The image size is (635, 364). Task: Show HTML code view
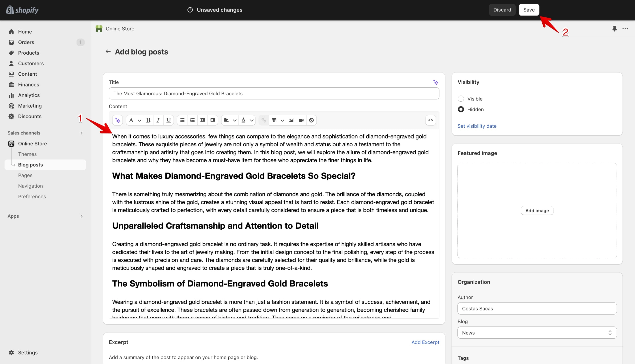point(431,120)
